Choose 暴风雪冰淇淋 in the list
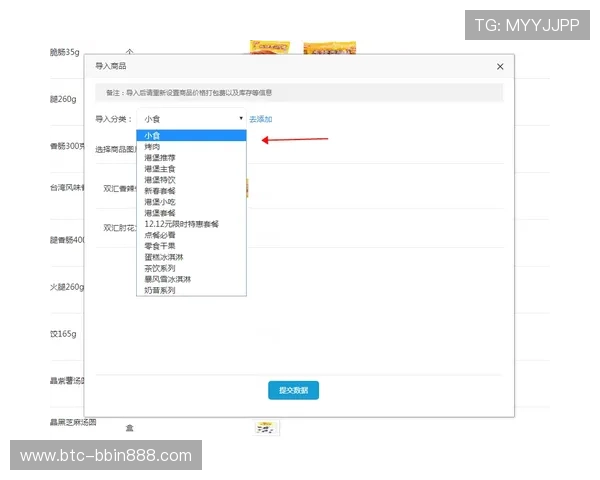The height and width of the screenshot is (480, 600). click(x=191, y=279)
